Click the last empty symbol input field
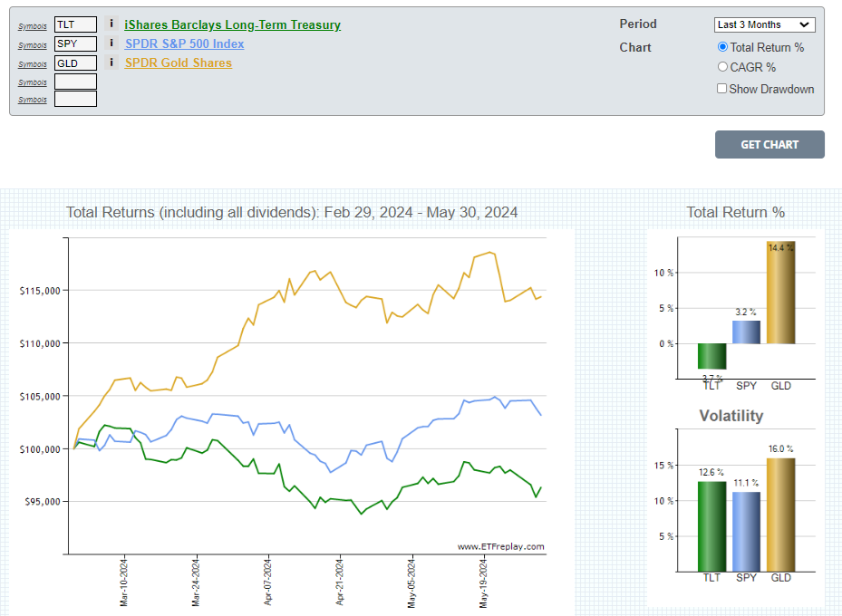The image size is (842, 616). [x=75, y=99]
